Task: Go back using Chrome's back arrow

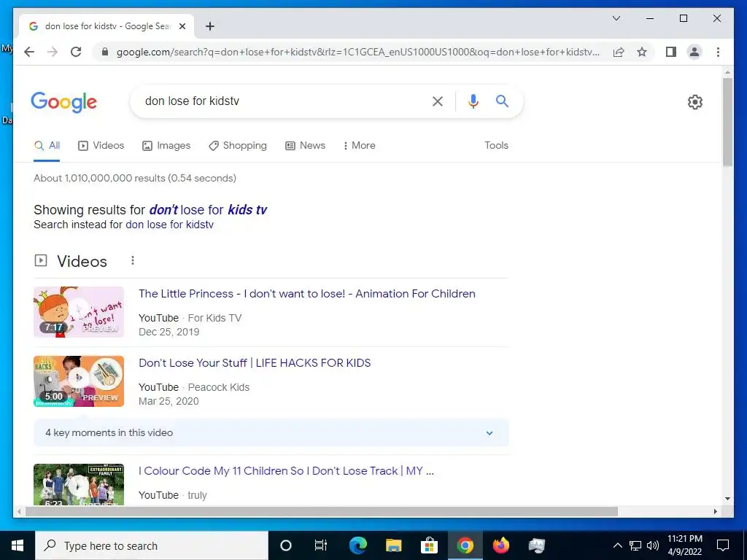Action: click(29, 52)
